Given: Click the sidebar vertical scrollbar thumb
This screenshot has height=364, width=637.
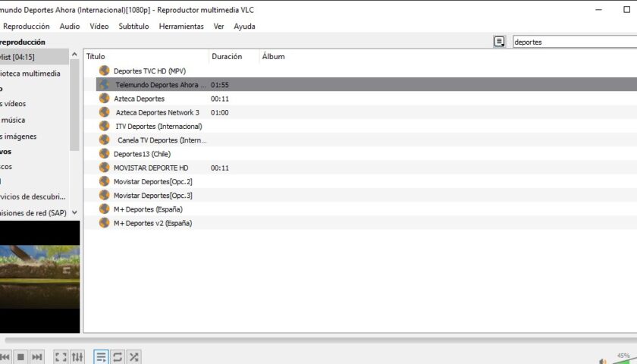Looking at the screenshot, I should tap(74, 105).
